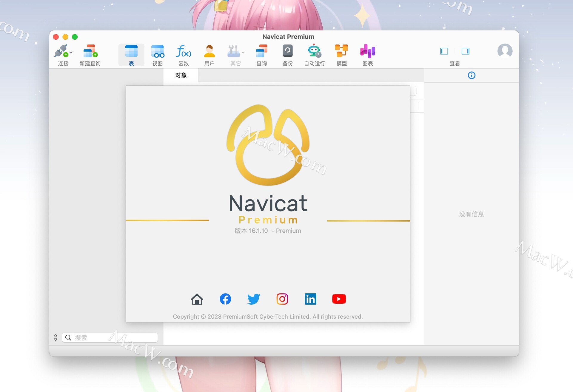Open the Query (查询) toolbar item
This screenshot has height=392, width=573.
(x=262, y=55)
